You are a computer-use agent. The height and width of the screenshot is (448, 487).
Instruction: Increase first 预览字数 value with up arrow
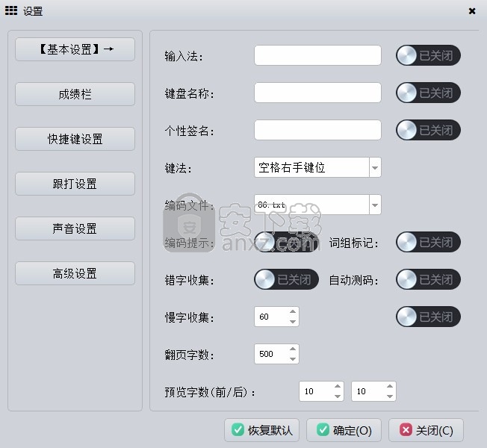(x=338, y=386)
